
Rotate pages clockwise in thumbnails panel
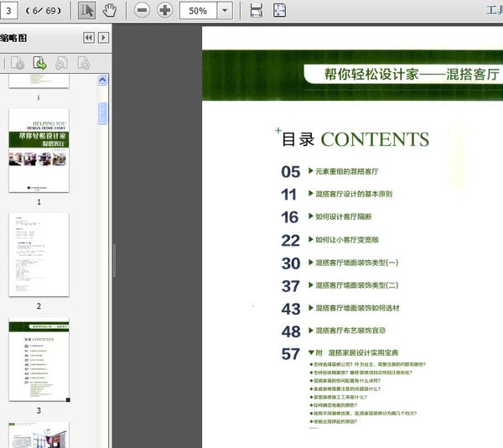(x=83, y=62)
